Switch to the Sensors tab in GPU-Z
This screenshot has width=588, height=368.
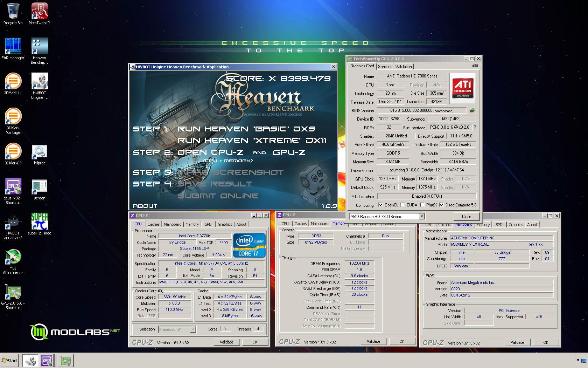click(x=385, y=67)
